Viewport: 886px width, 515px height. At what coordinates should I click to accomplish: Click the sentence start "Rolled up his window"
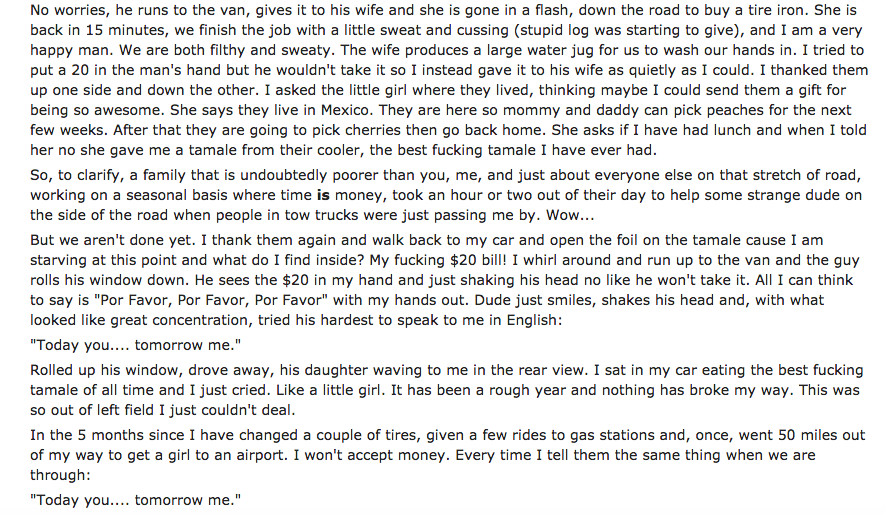click(x=107, y=370)
